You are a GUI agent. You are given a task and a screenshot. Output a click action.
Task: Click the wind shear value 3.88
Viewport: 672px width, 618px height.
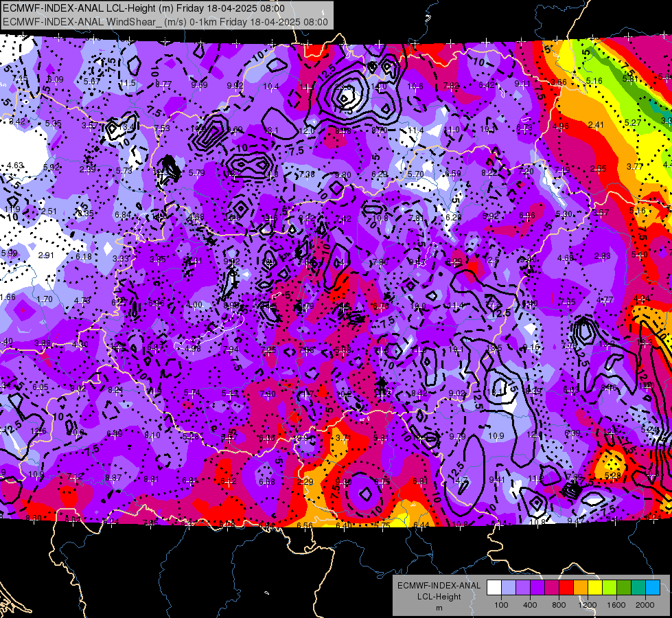(43, 343)
